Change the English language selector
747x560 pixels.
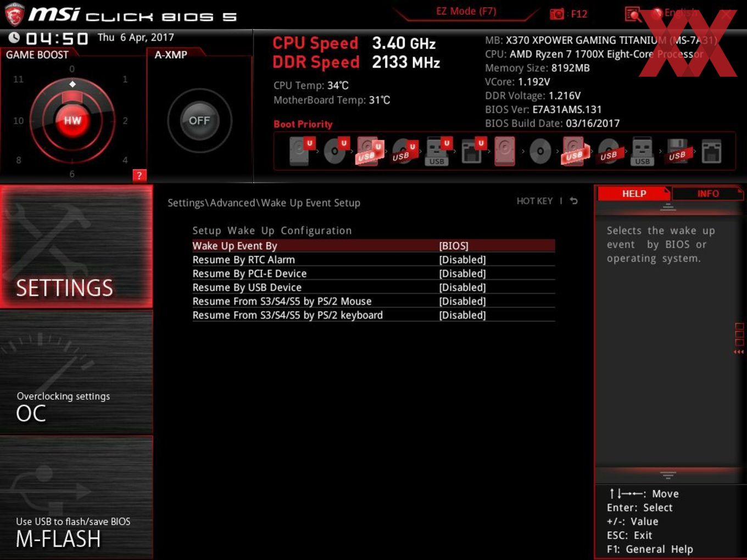681,13
